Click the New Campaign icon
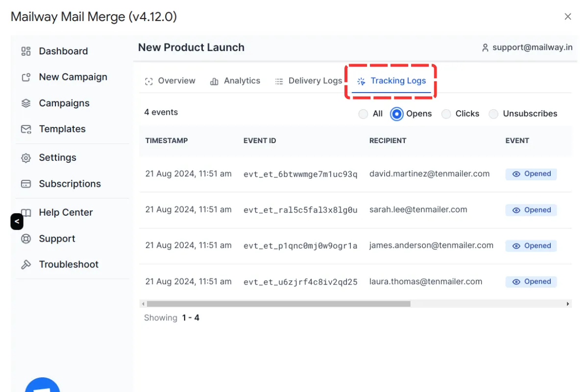The width and height of the screenshot is (588, 392). [26, 77]
